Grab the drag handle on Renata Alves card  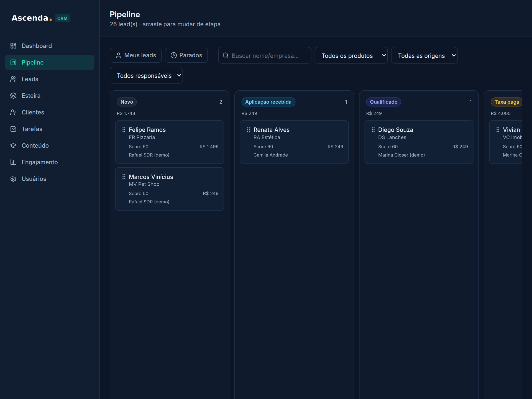[249, 130]
